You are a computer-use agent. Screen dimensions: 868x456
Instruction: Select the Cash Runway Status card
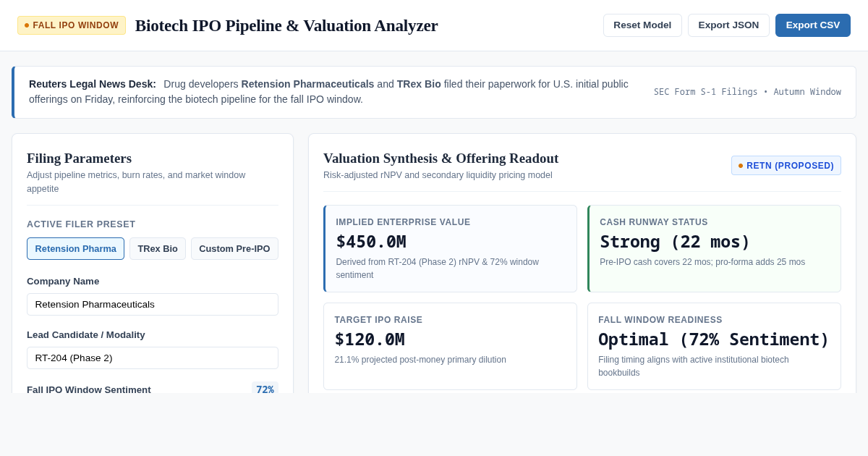coord(714,249)
